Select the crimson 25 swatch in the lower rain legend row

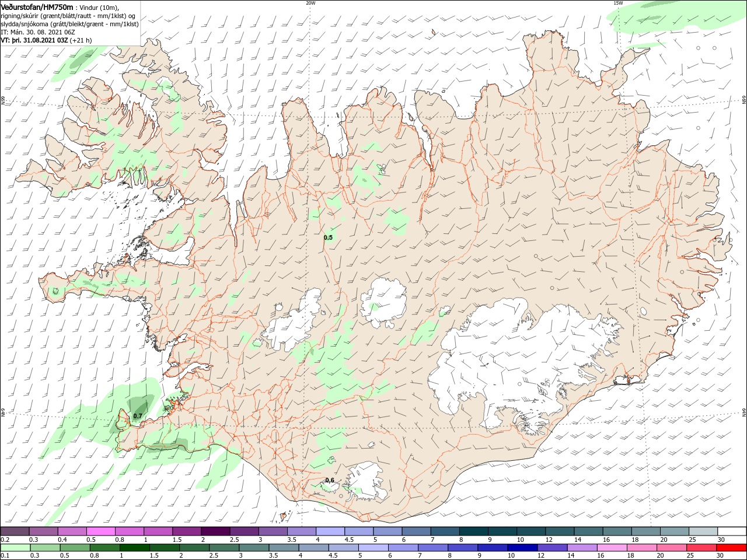(x=701, y=548)
